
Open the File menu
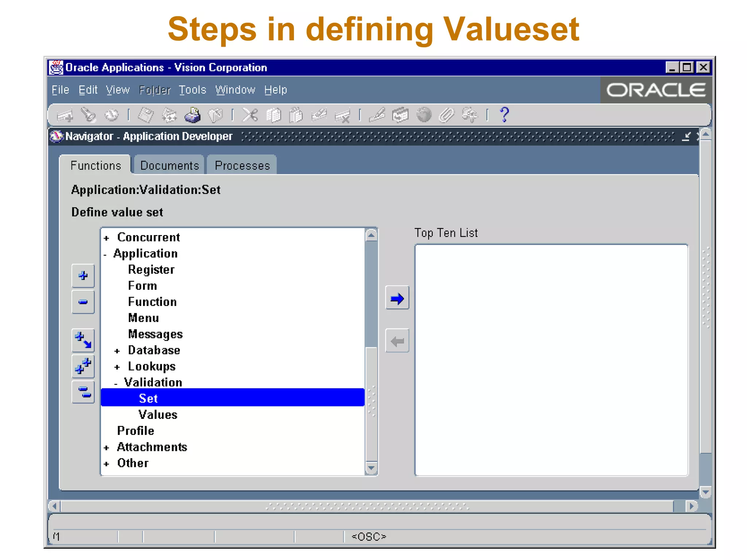pos(60,90)
